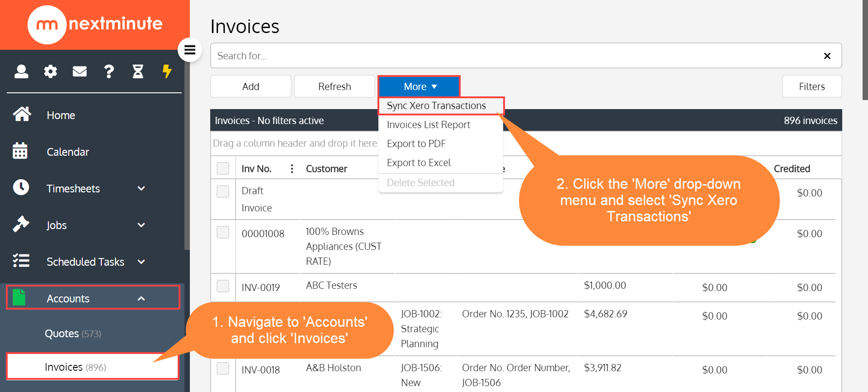The image size is (868, 392).
Task: Clear the search field with X
Action: [x=827, y=56]
